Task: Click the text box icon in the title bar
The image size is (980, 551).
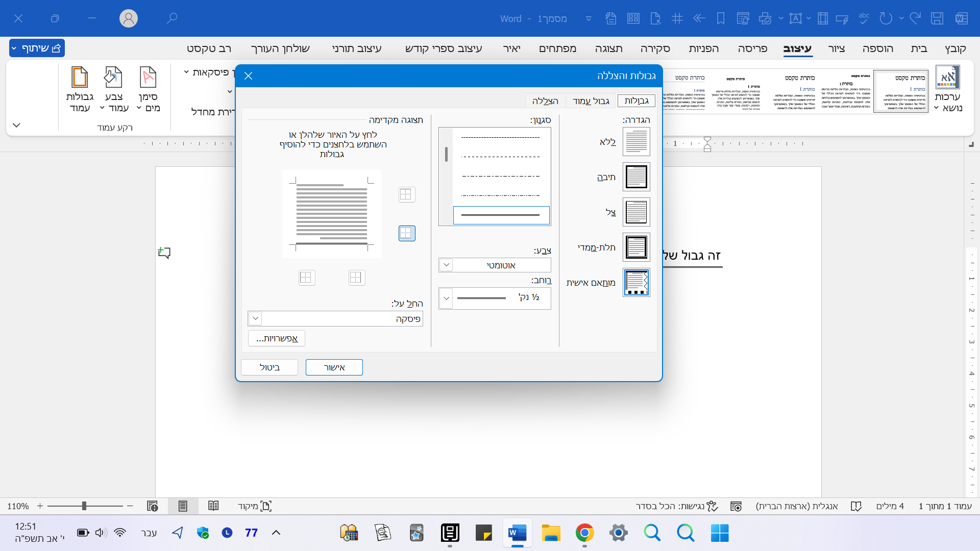Action: point(796,18)
